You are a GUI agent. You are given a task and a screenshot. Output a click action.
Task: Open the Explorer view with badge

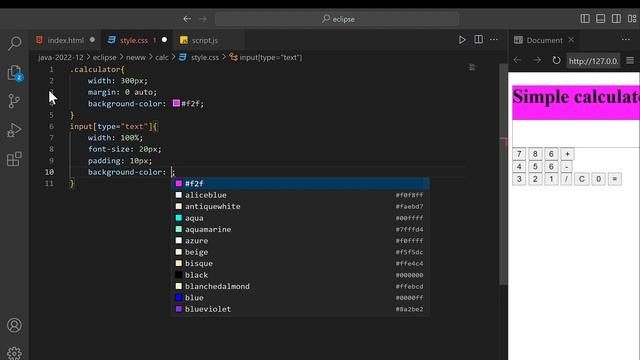(x=15, y=73)
